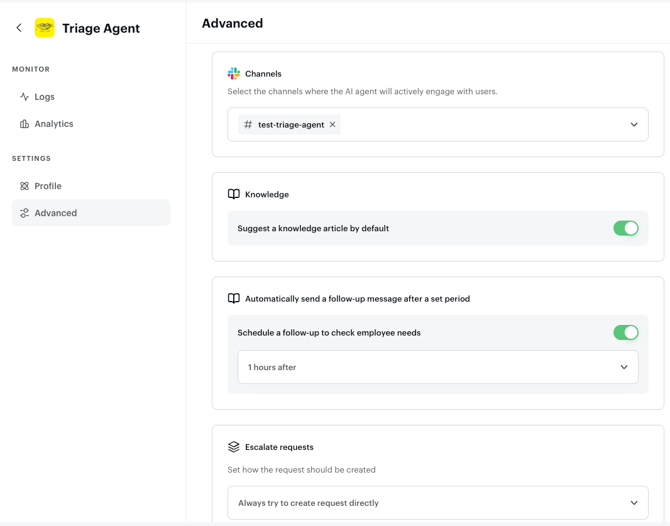Viewport: 670px width, 526px height.
Task: Toggle off schedule a follow-up switch
Action: tap(625, 333)
